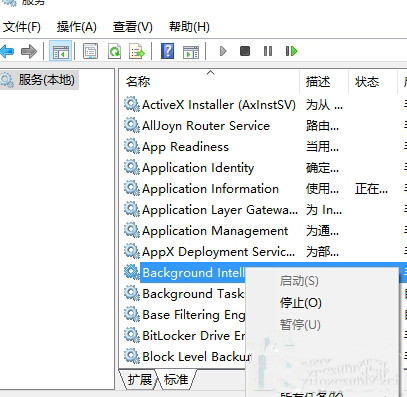Toggle the show/hide console tree icon
Screen dimensions: 407x397
(60, 51)
